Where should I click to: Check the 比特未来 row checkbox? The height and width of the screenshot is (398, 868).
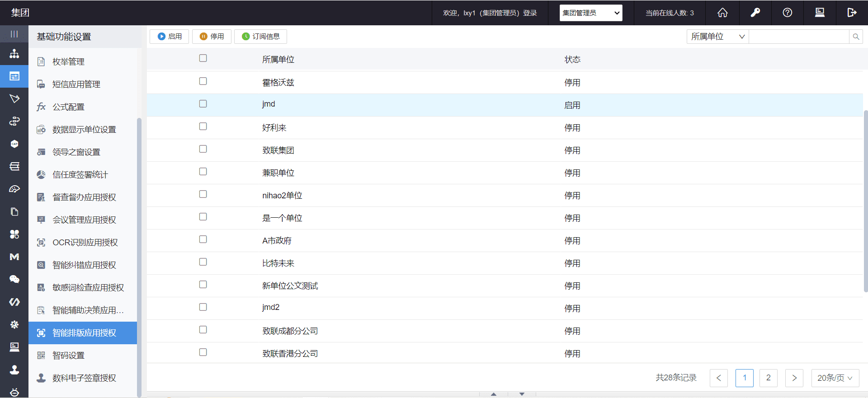203,262
